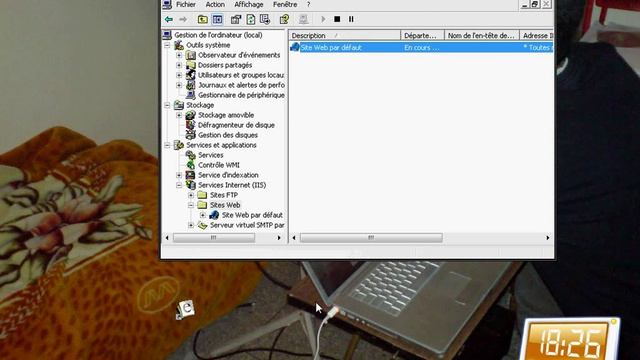Expand the Sites FTP node

(x=191, y=195)
